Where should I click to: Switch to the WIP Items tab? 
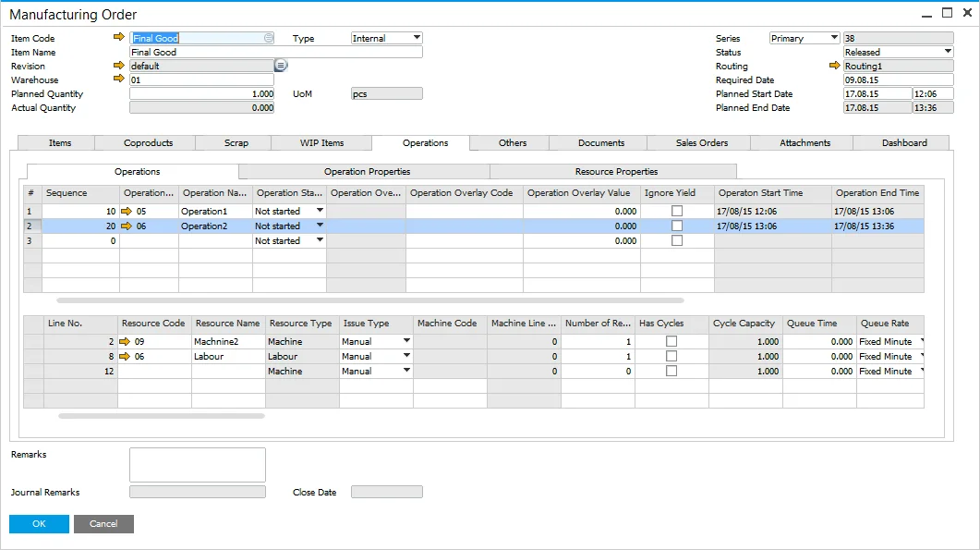[321, 143]
